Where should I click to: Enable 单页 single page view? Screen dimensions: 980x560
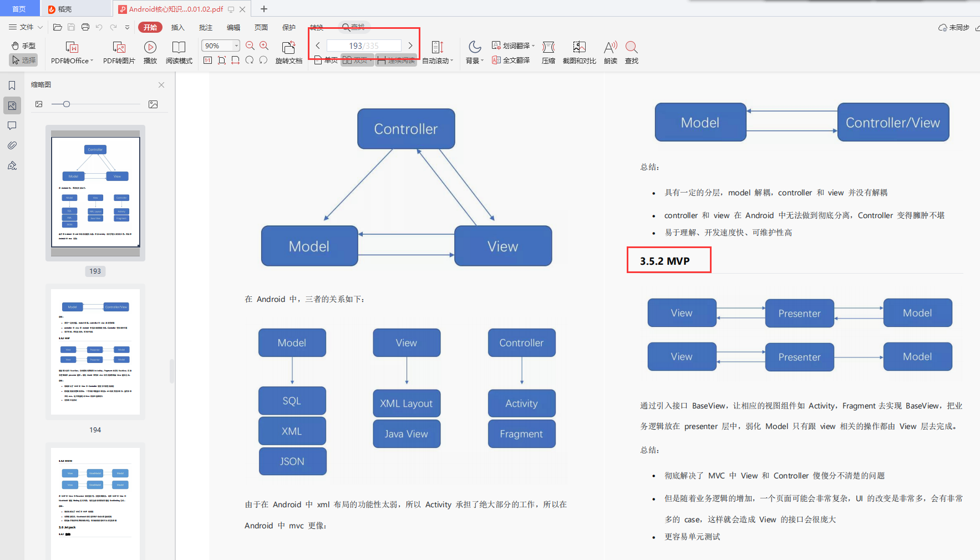(326, 60)
